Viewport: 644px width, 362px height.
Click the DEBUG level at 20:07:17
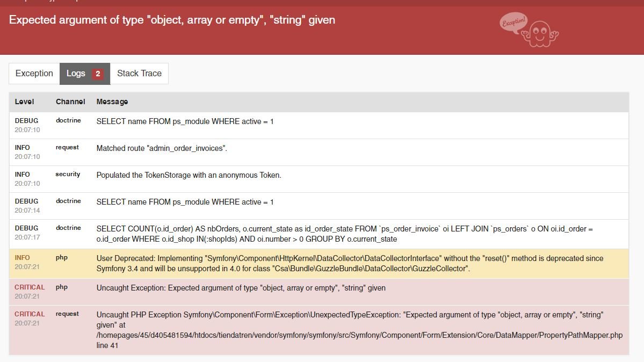[x=27, y=228]
